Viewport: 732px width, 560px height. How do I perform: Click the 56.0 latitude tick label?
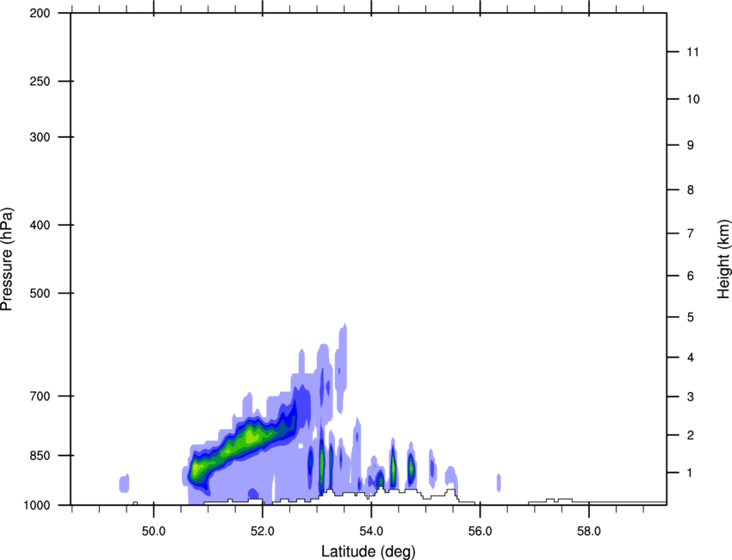(480, 532)
